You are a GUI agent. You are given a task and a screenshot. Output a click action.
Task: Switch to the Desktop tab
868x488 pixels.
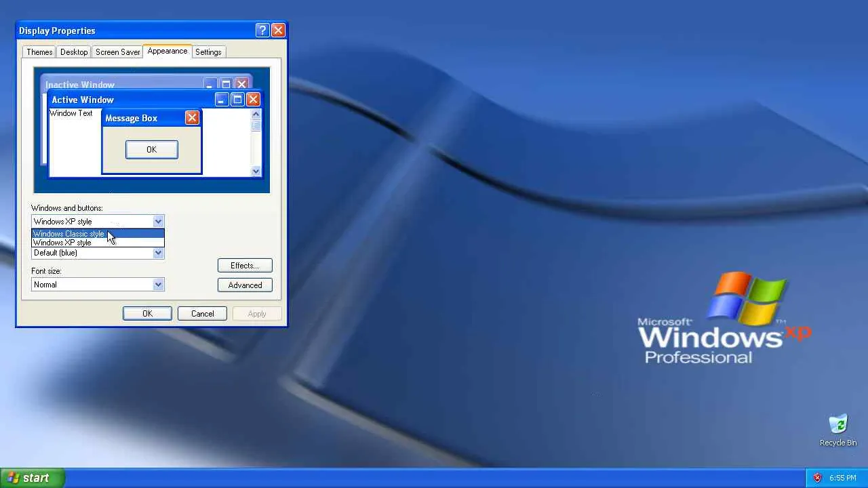click(x=74, y=52)
